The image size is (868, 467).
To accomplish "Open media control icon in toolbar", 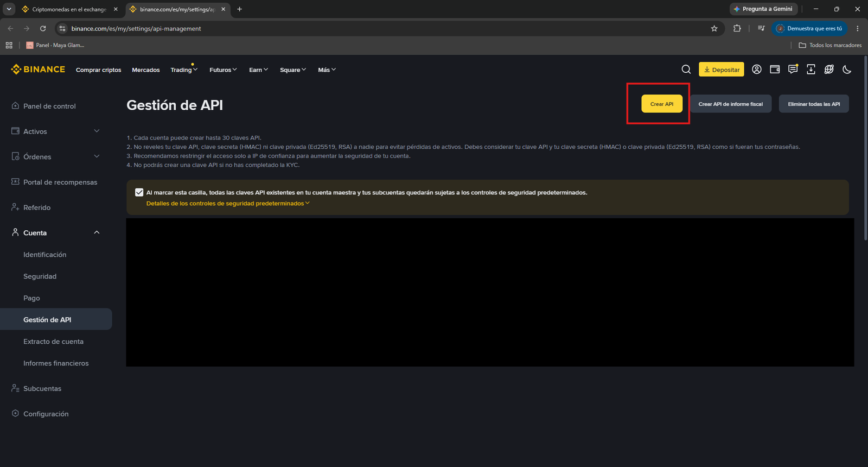I will click(761, 28).
